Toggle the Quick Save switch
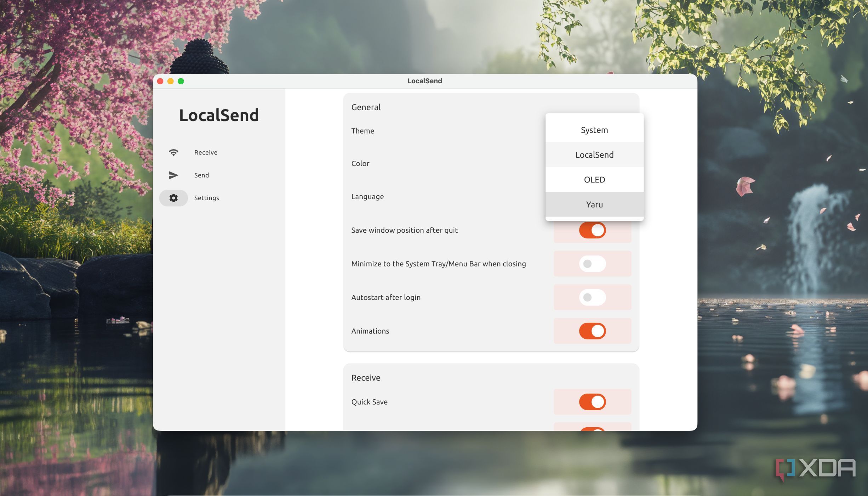This screenshot has height=496, width=868. tap(592, 402)
